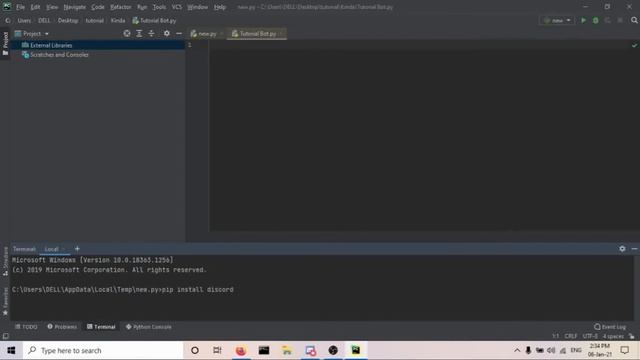Show hidden system tray icons chevron
The height and width of the screenshot is (360, 640).
[x=517, y=350]
